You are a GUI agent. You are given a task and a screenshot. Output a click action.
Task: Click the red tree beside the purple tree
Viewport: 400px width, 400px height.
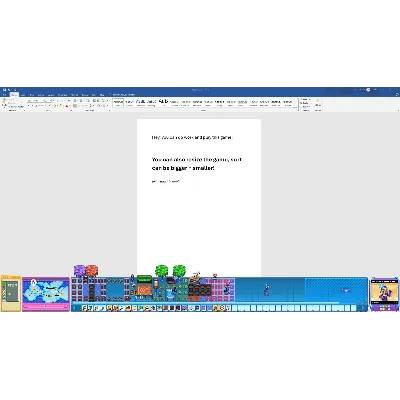click(92, 271)
